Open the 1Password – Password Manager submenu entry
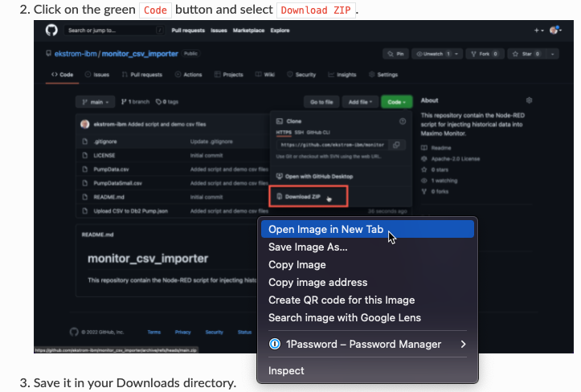The height and width of the screenshot is (392, 581). 367,344
